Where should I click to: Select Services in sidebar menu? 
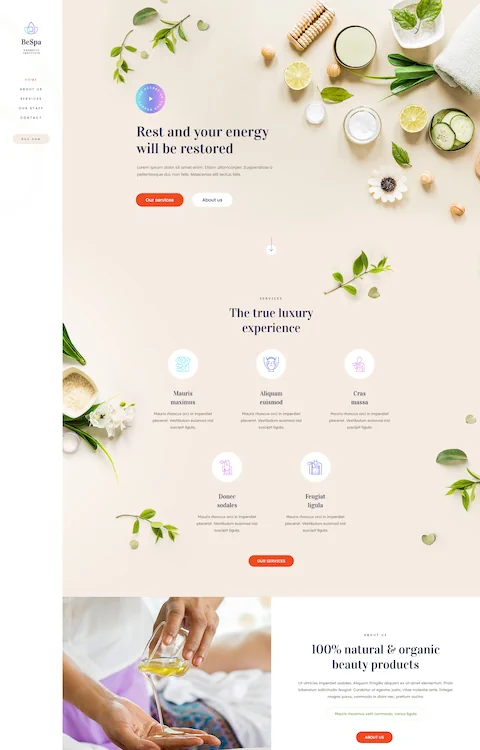pyautogui.click(x=31, y=99)
